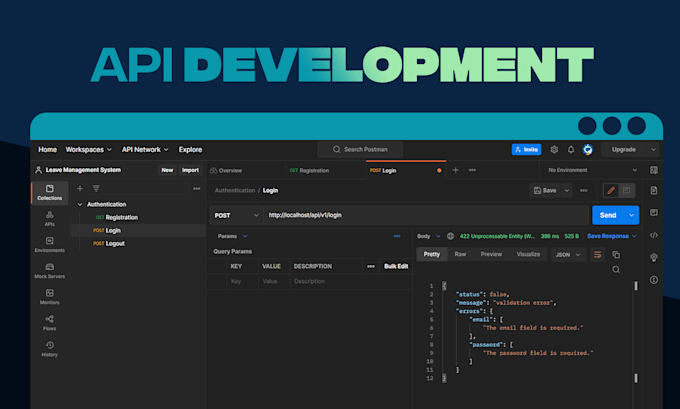Collapse the Authentication folder
The height and width of the screenshot is (409, 680).
point(80,204)
